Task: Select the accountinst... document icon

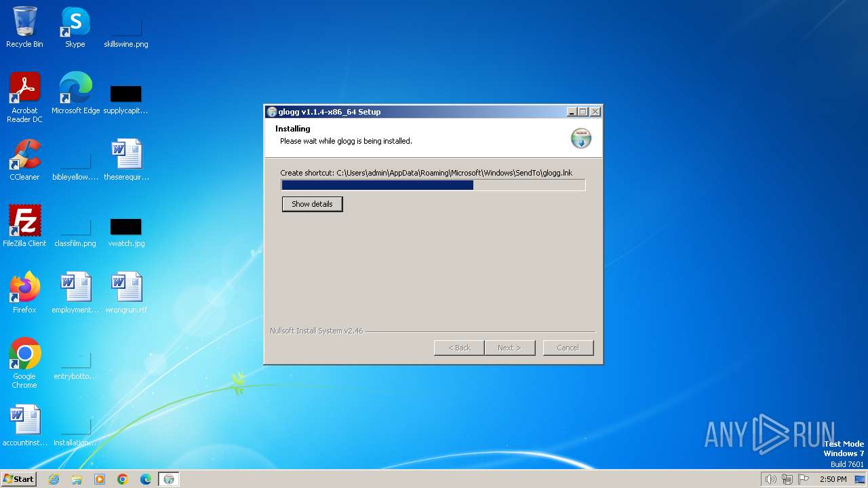Action: tap(24, 426)
